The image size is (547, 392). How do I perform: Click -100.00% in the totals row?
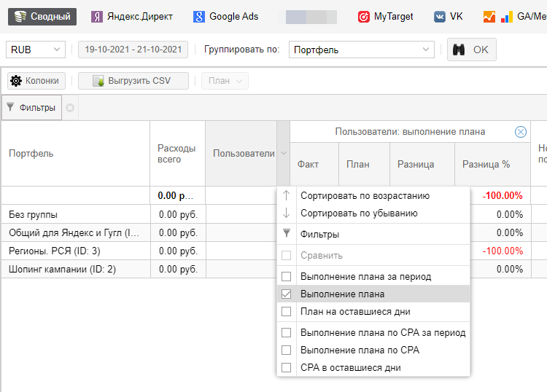[x=503, y=195]
